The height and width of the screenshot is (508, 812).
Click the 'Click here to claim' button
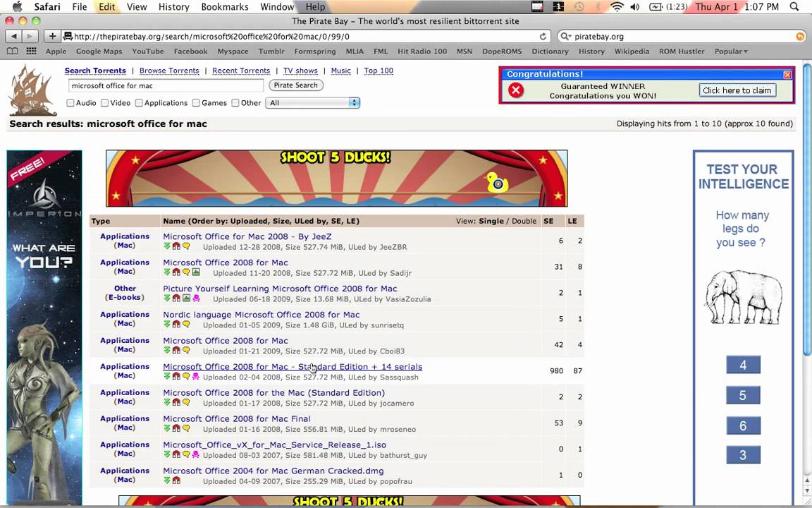737,90
